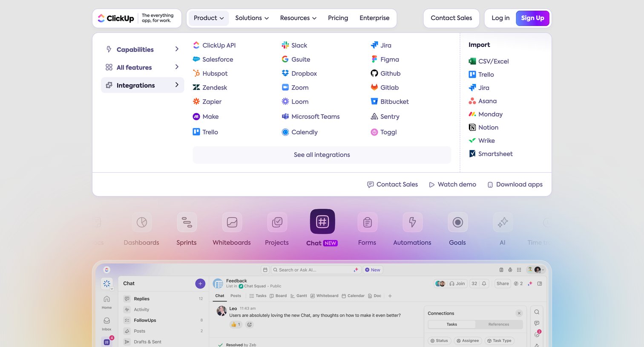Click the Sign Up button
The width and height of the screenshot is (644, 347).
click(532, 18)
